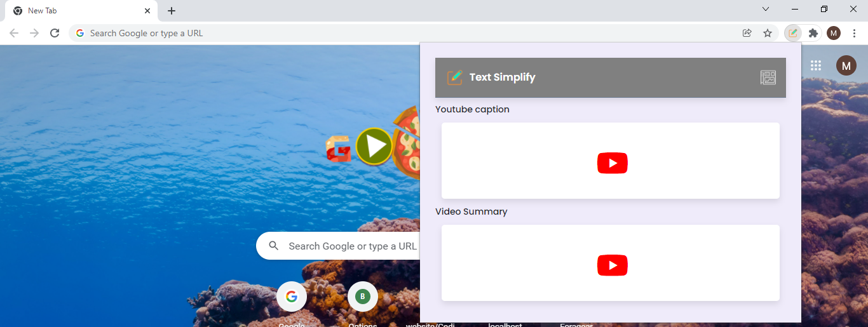This screenshot has width=868, height=327.
Task: Click the YouTube icon under Youtube caption
Action: click(x=613, y=163)
